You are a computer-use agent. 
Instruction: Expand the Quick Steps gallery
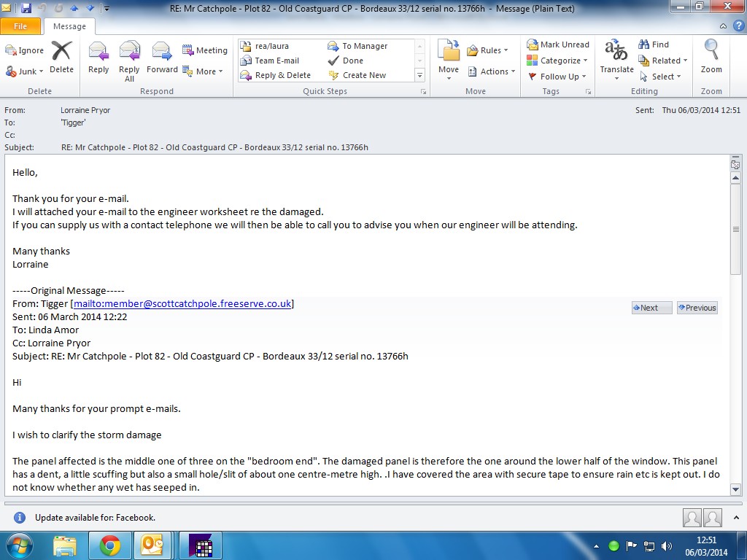(419, 75)
